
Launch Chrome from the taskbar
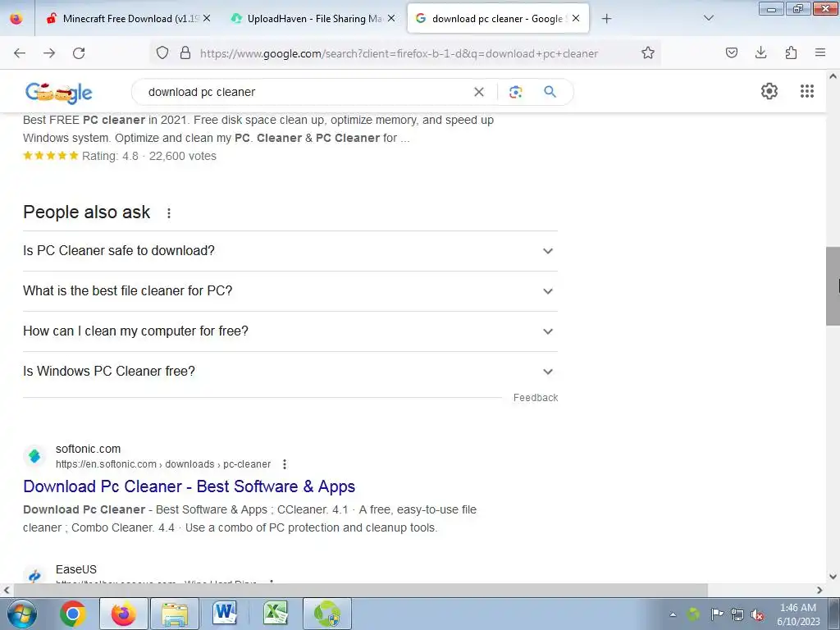(x=73, y=614)
